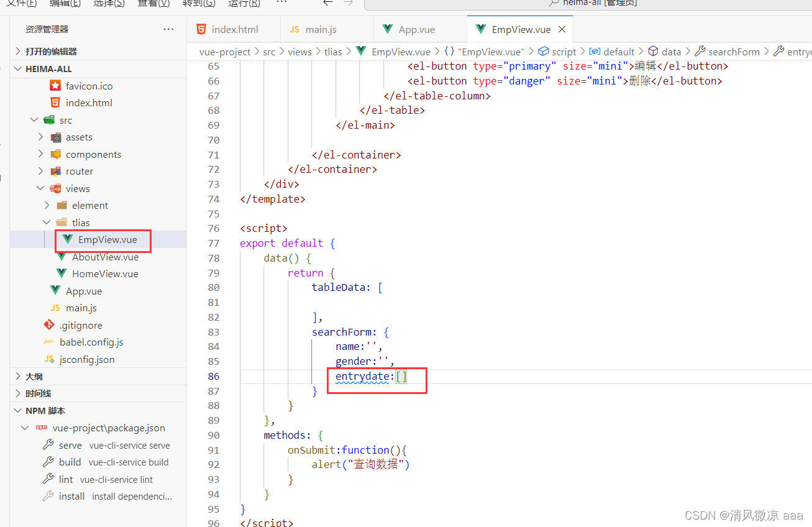Open the title bar overflow menu ellipsis
812x527 pixels.
pos(281,2)
